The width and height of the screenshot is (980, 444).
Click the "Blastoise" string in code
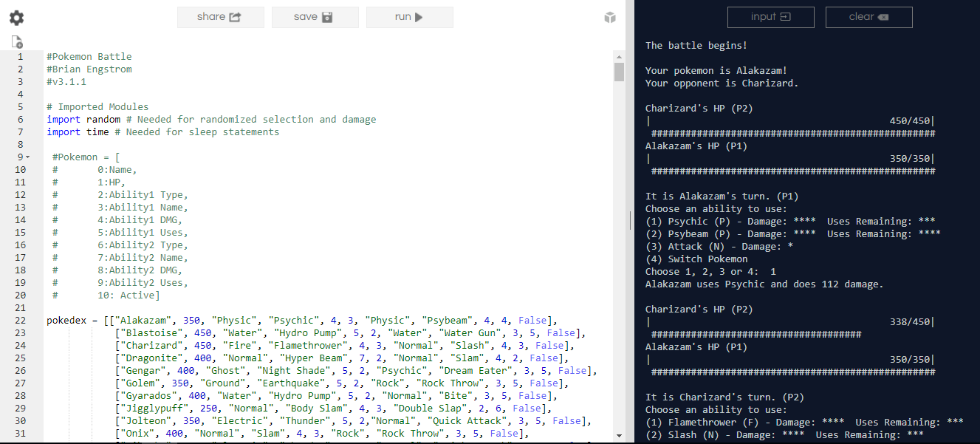[152, 333]
